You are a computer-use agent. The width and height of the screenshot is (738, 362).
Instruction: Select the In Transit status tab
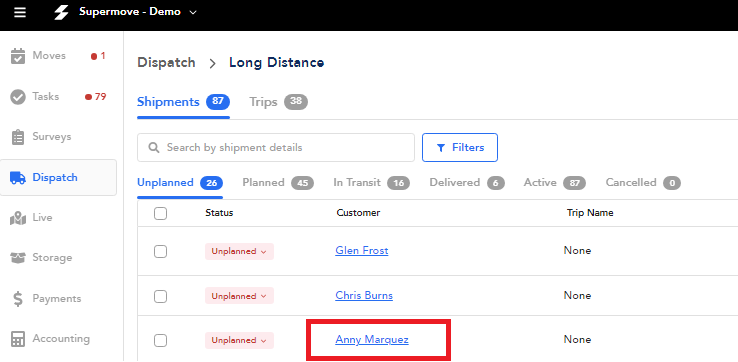371,183
